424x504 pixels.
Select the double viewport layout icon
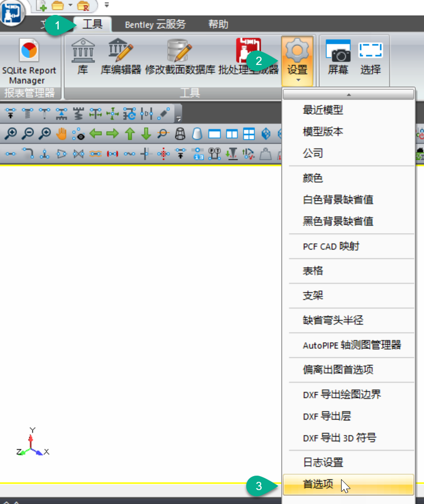point(231,133)
